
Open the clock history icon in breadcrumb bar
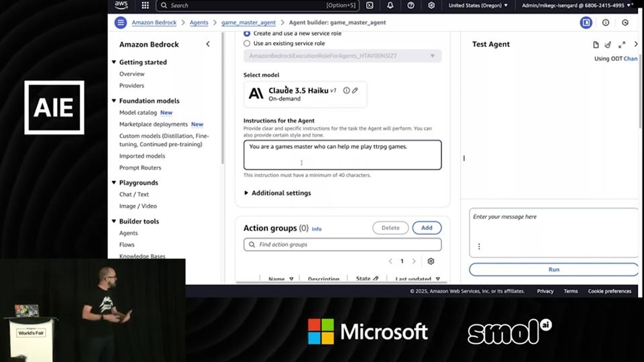click(x=625, y=23)
